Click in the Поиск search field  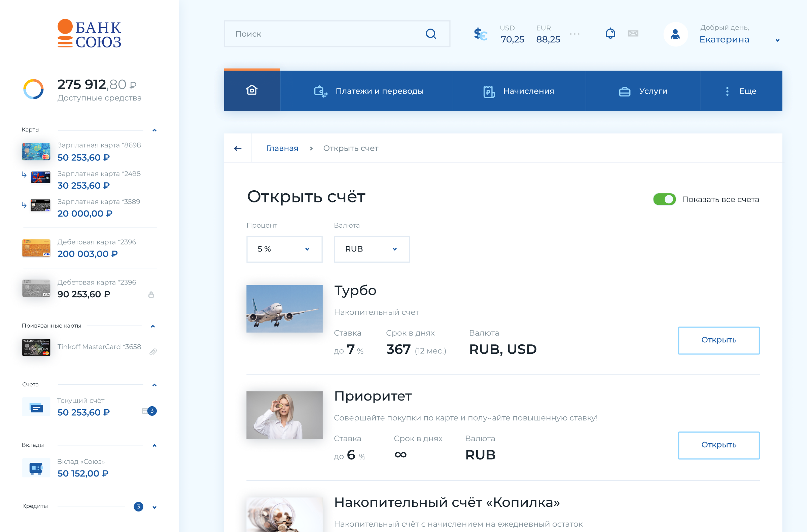pos(337,34)
